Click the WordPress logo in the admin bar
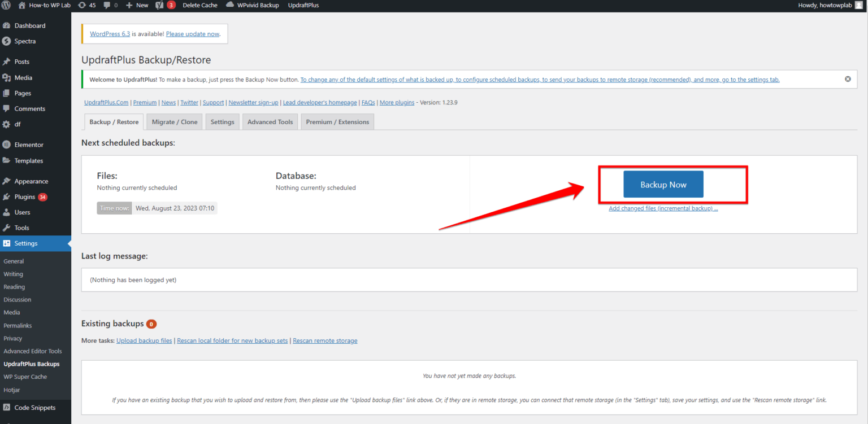Viewport: 868px width, 424px height. 6,5
